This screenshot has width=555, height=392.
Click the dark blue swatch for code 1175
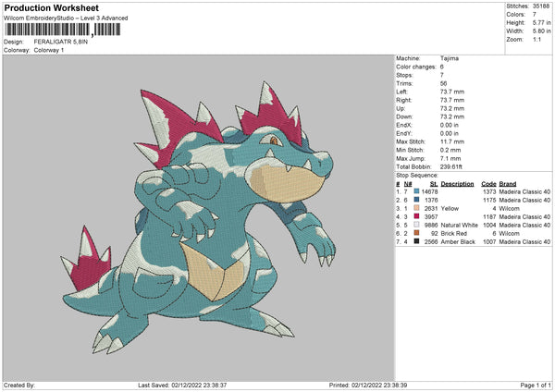416,200
